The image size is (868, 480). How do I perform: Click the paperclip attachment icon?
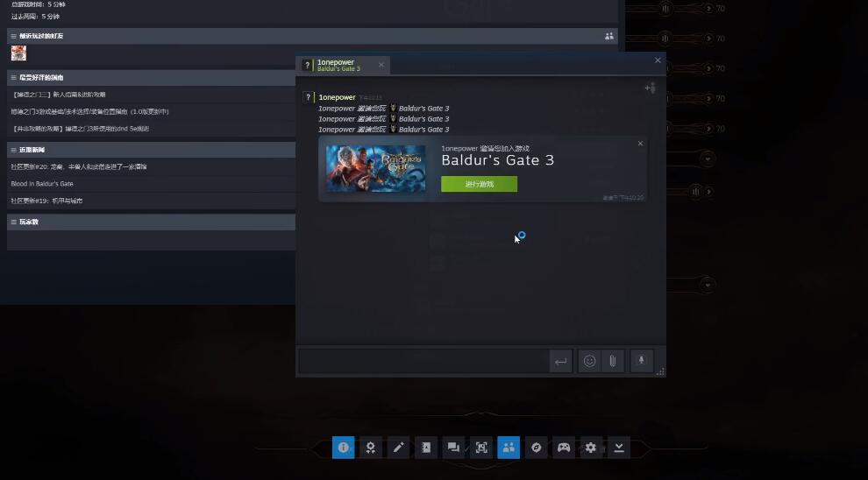(613, 361)
